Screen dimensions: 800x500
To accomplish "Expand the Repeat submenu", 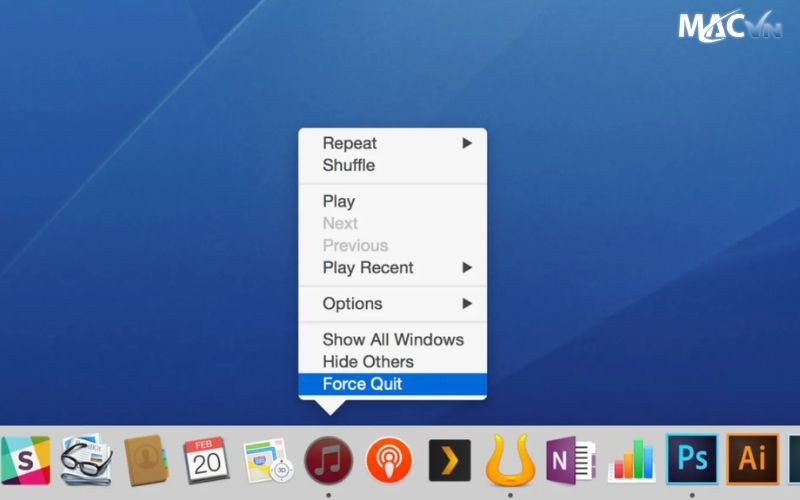I will click(392, 143).
